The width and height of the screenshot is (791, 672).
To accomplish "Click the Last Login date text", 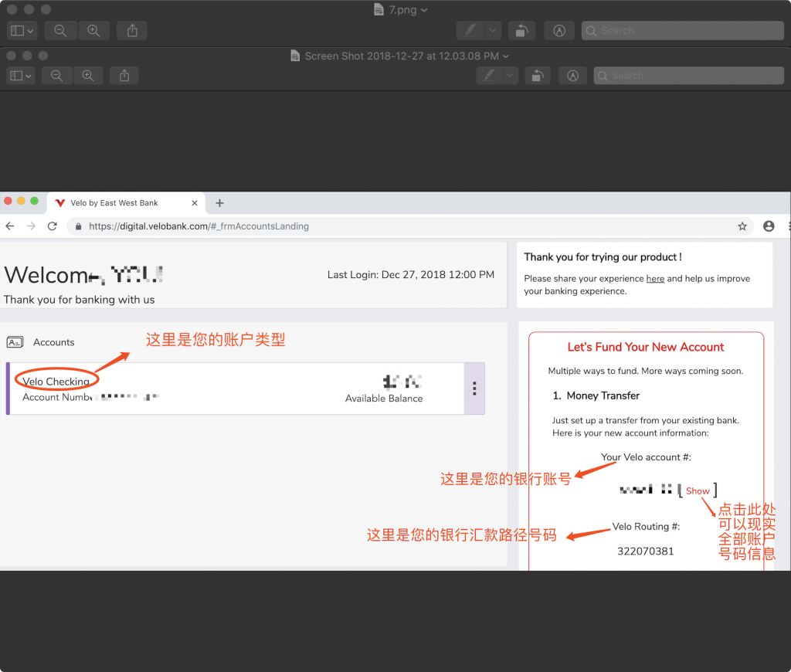I will pos(411,274).
